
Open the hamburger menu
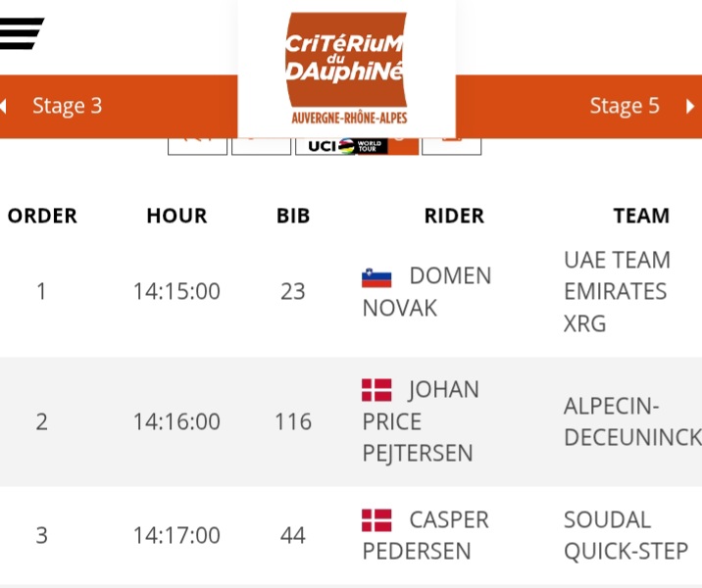pos(22,32)
